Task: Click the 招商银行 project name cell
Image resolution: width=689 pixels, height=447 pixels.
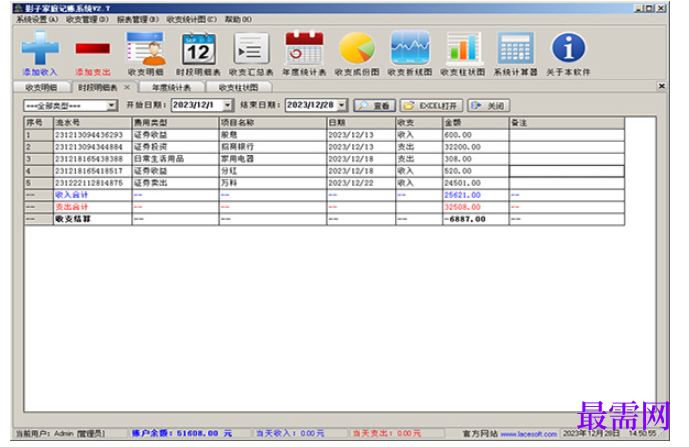Action: point(273,147)
